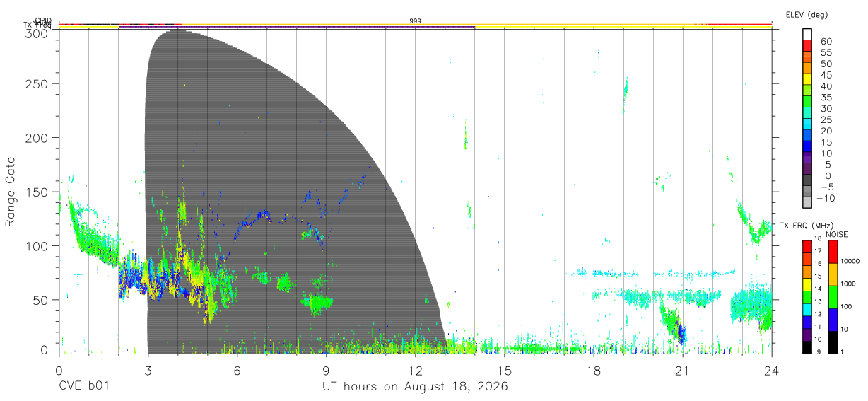This screenshot has width=868, height=401.
Task: Click the 'ELEV (deg)' colorbar title
Action: (x=807, y=14)
